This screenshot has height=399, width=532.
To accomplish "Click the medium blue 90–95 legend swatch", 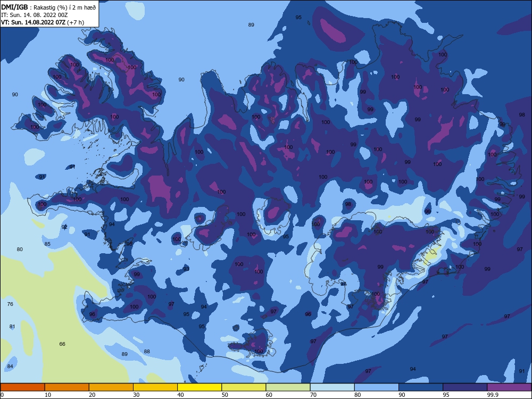I will [421, 387].
